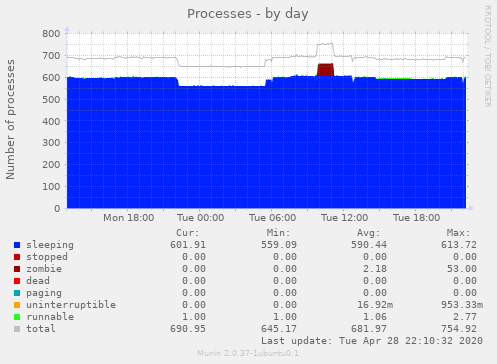Click the blue sleeping legend swatch
Image resolution: width=497 pixels, height=364 pixels.
pyautogui.click(x=17, y=245)
